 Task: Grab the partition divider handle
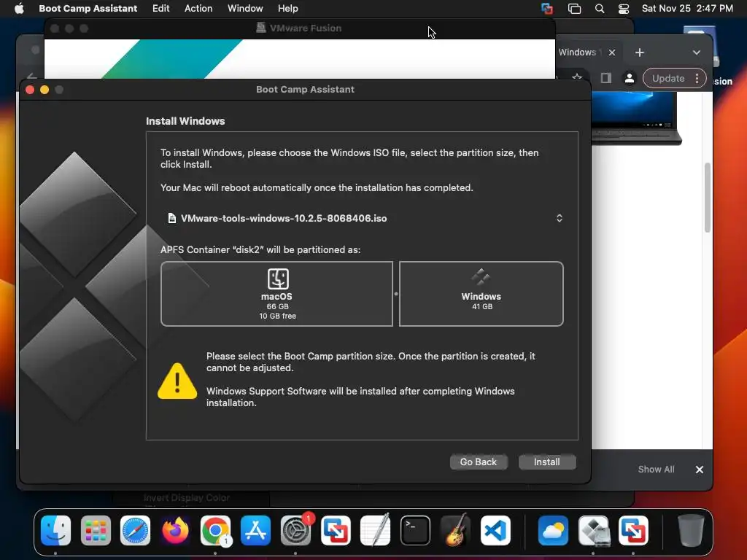tap(396, 294)
